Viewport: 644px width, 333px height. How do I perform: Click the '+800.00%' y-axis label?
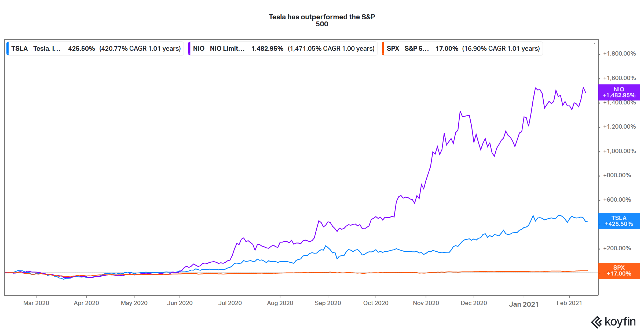point(617,175)
